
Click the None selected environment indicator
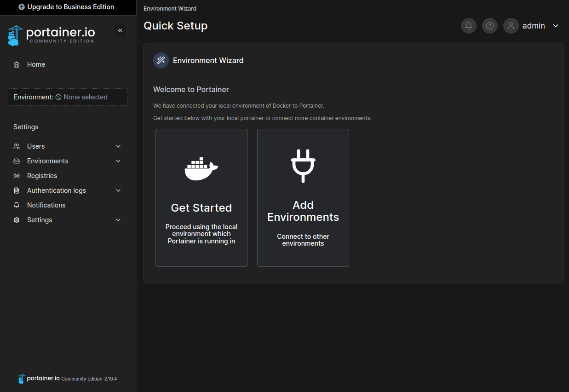81,97
